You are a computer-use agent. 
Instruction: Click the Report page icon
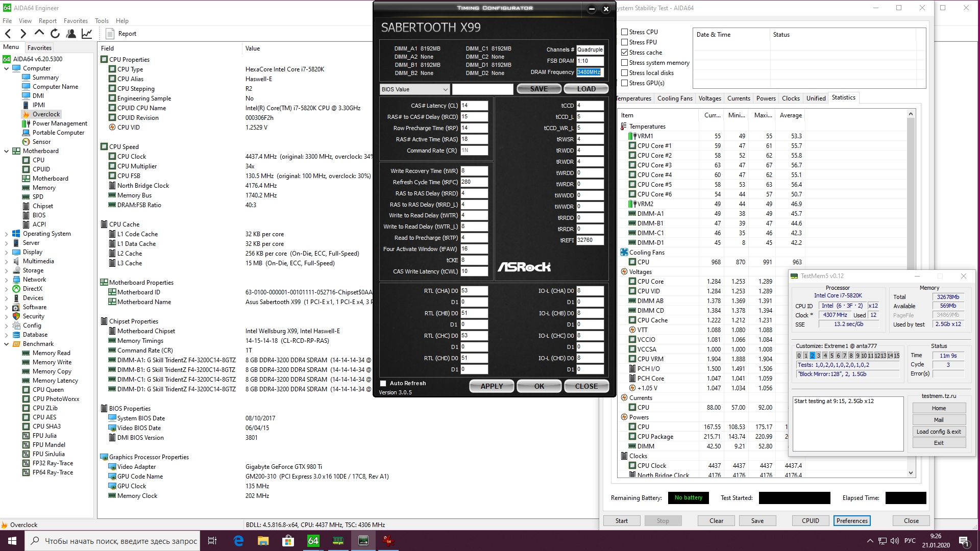click(110, 34)
